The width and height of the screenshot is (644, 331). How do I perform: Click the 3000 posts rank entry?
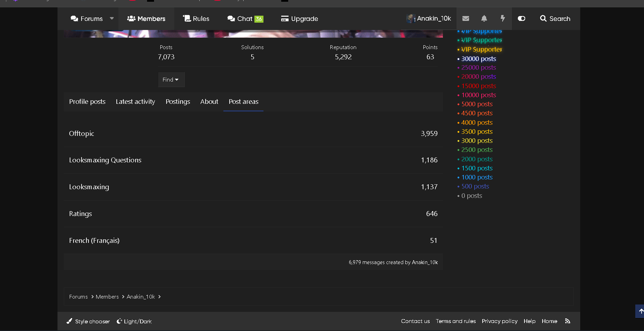[x=477, y=141]
